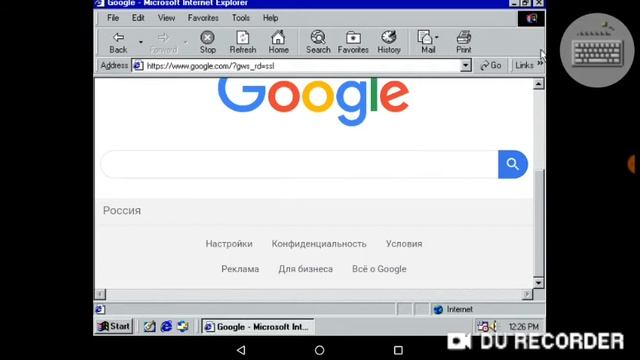Click the vertical scrollbar thumb

[539, 222]
